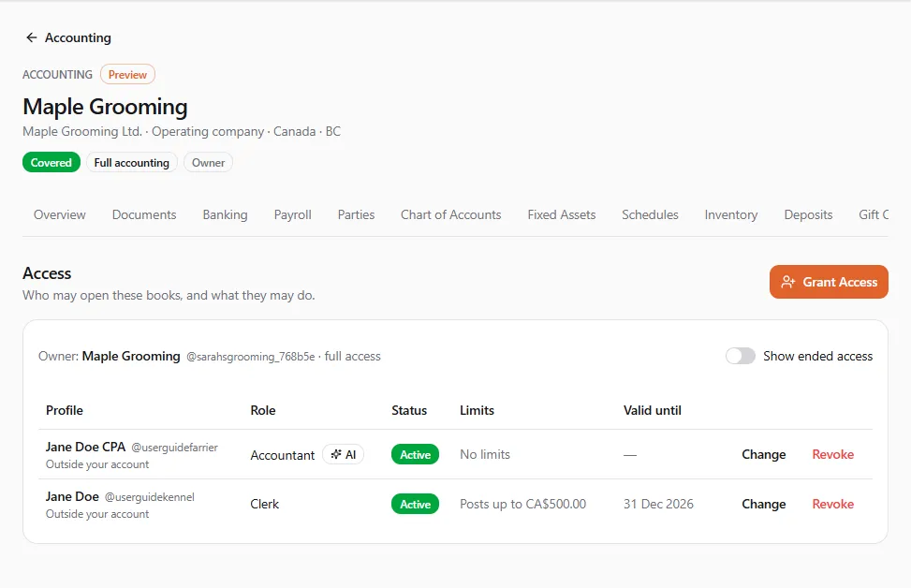Click the Covered status badge
This screenshot has height=588, width=911.
click(51, 163)
